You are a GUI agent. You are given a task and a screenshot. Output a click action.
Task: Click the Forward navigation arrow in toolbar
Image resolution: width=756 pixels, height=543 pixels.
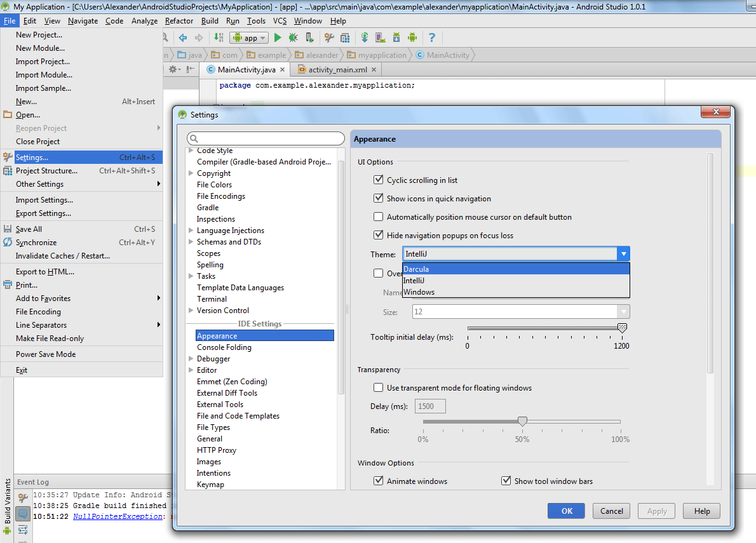tap(199, 37)
